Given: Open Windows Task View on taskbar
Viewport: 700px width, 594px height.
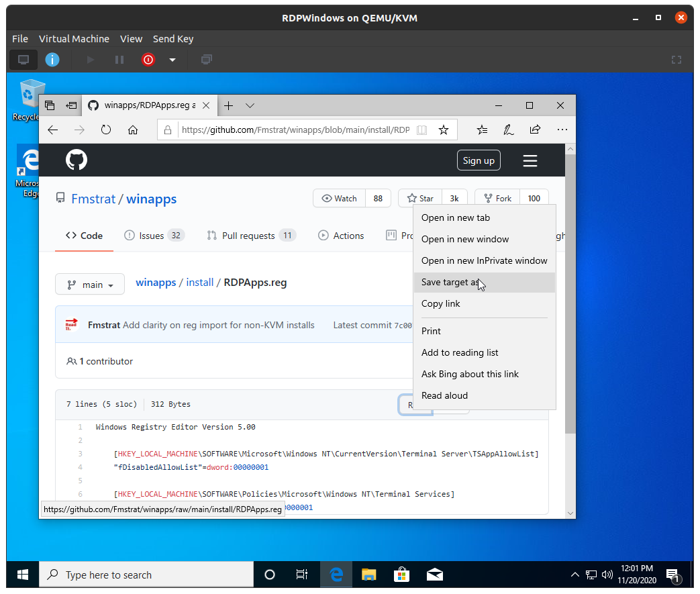Looking at the screenshot, I should [302, 575].
